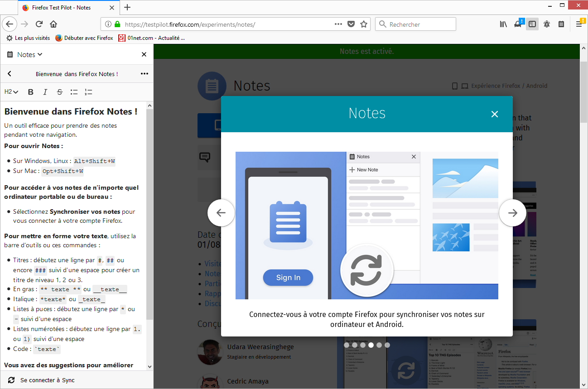Return to the notes list with the sidebar back chevron
Viewport: 588px width, 389px height.
pyautogui.click(x=10, y=74)
